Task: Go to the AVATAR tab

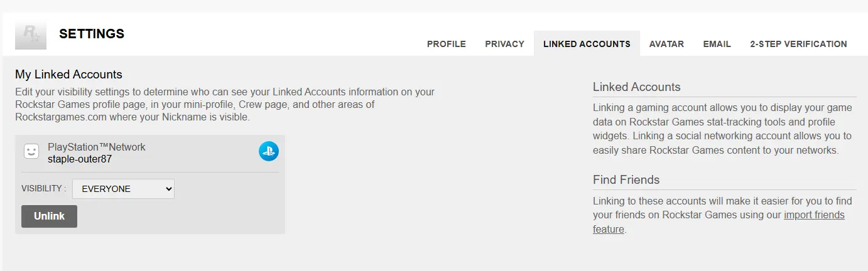Action: (x=666, y=44)
